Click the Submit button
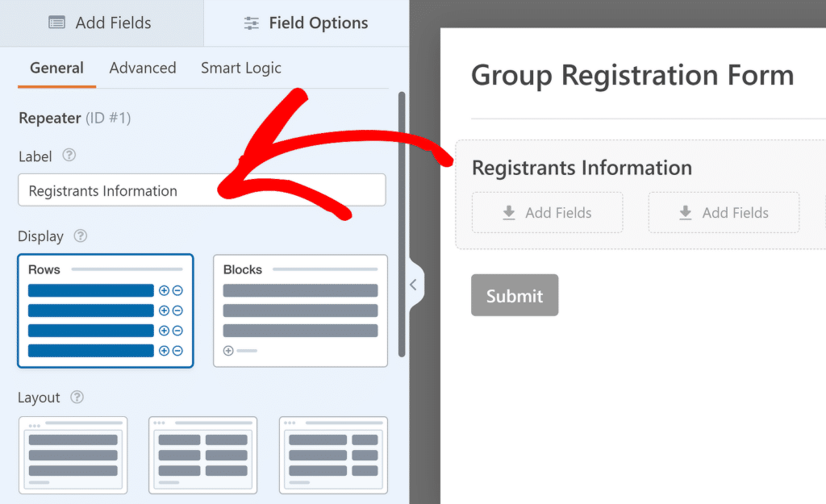Viewport: 826px width, 504px height. 514,295
